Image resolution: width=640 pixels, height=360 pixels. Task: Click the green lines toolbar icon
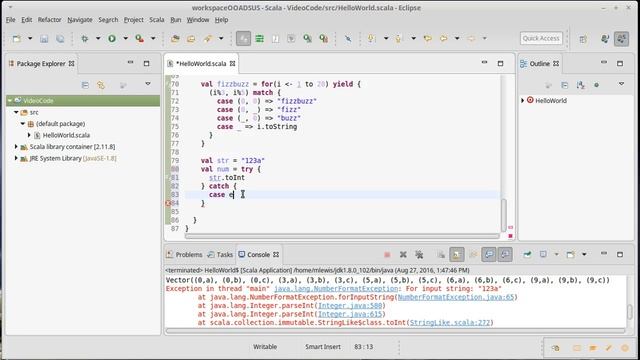[x=259, y=39]
